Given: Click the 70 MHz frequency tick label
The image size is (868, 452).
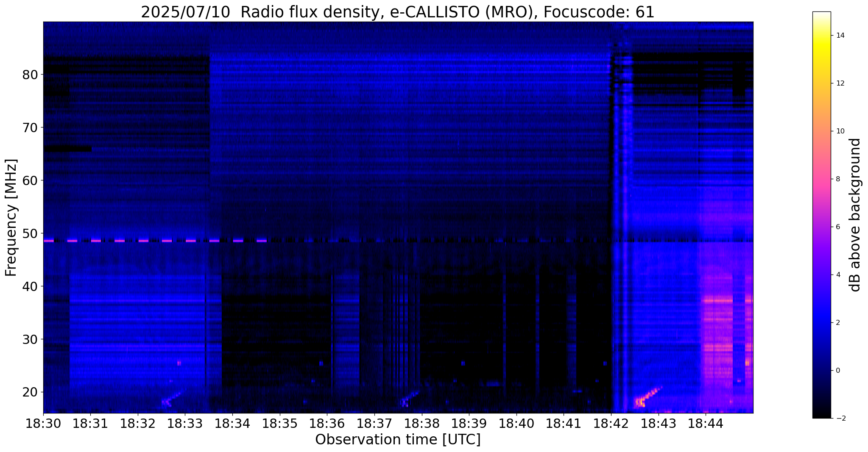Looking at the screenshot, I should click(30, 128).
